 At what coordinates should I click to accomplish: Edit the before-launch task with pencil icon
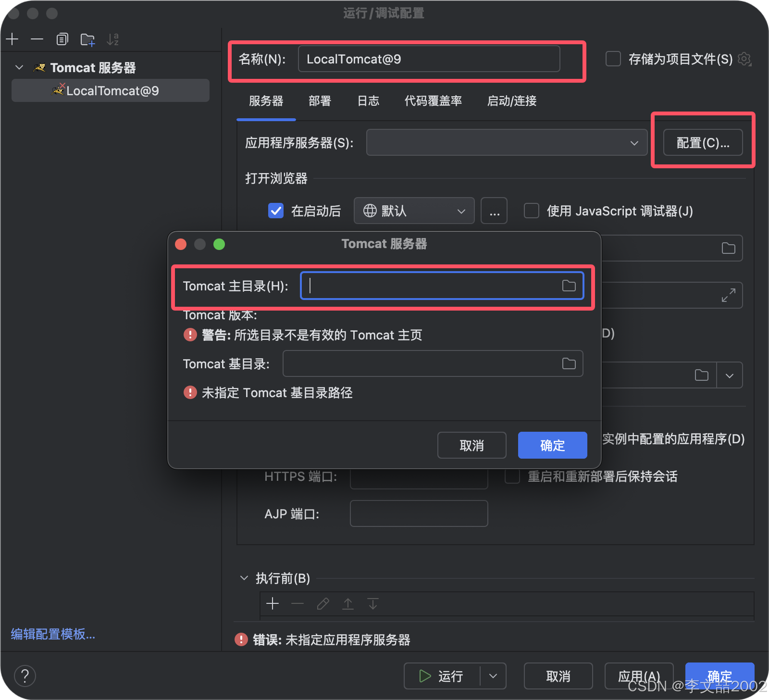pyautogui.click(x=323, y=604)
